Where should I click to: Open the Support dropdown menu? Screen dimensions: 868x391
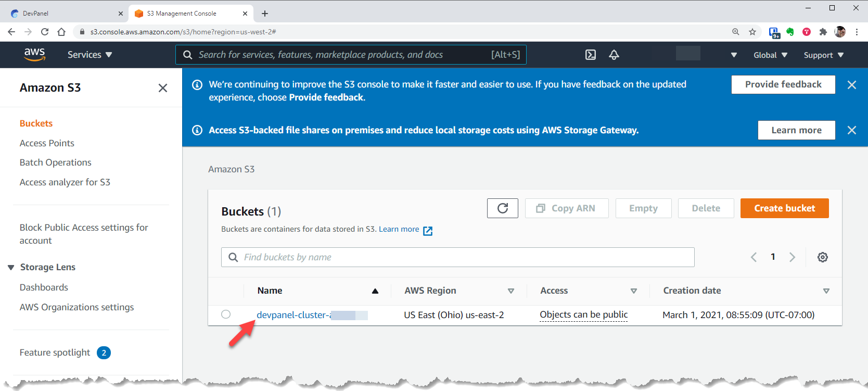(823, 55)
